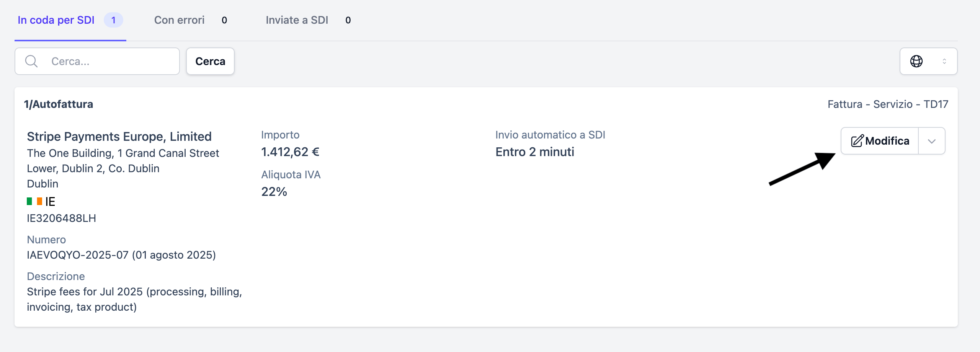Open the Con errori tab
Viewport: 980px width, 352px height.
[191, 20]
